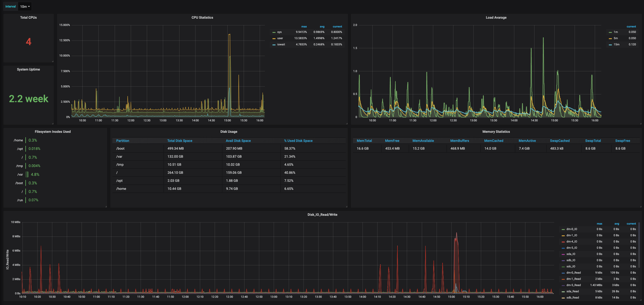Sort table by % Used Disk Space
This screenshot has width=644, height=305.
point(298,141)
